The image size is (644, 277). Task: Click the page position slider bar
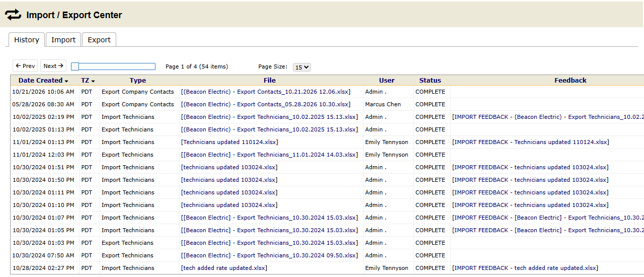pos(113,66)
